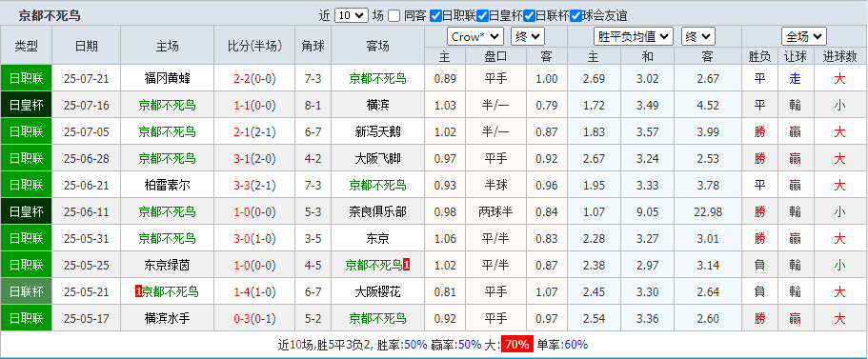Click the 0-3 score of the 横滨水手 match
868x359 pixels.
tap(242, 319)
